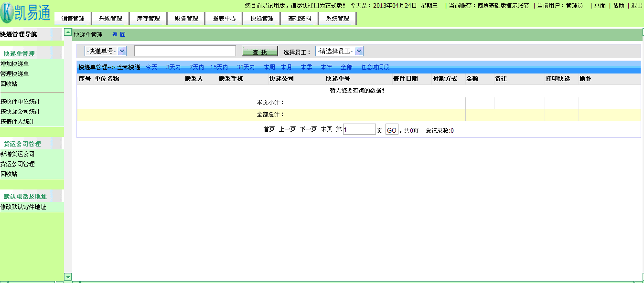
Task: Open the 系统管理 menu tab
Action: 337,19
